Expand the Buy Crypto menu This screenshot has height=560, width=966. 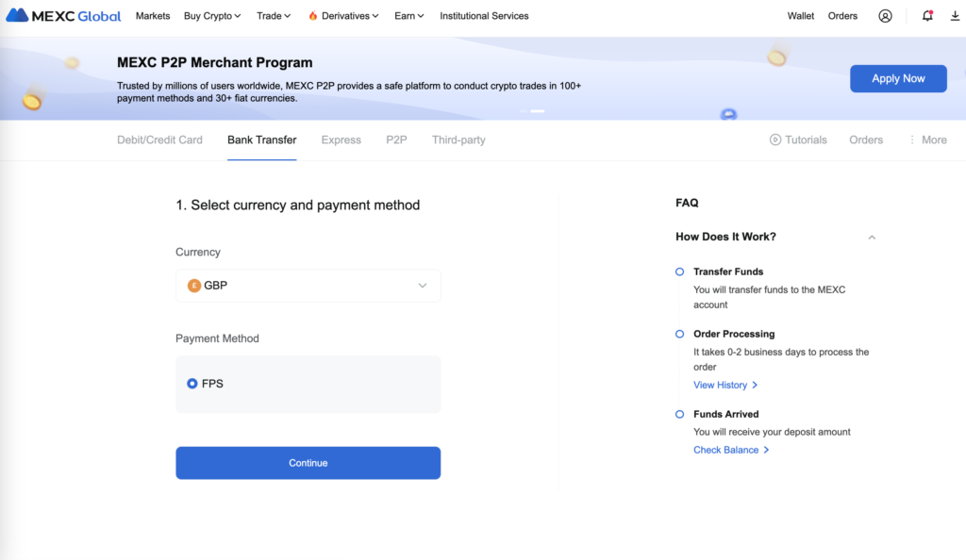click(x=212, y=16)
